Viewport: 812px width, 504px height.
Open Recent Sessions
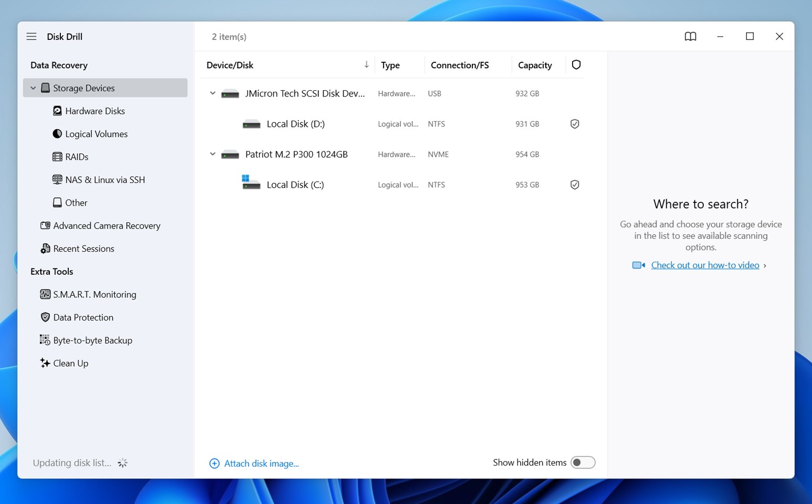83,249
